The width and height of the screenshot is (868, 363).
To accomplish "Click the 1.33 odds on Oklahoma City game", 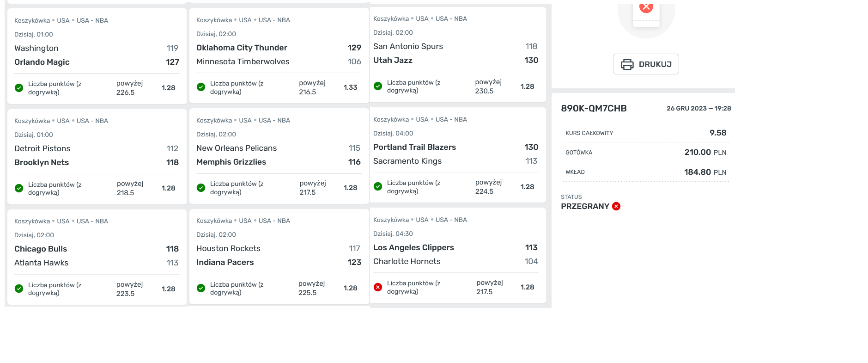I will pos(351,87).
